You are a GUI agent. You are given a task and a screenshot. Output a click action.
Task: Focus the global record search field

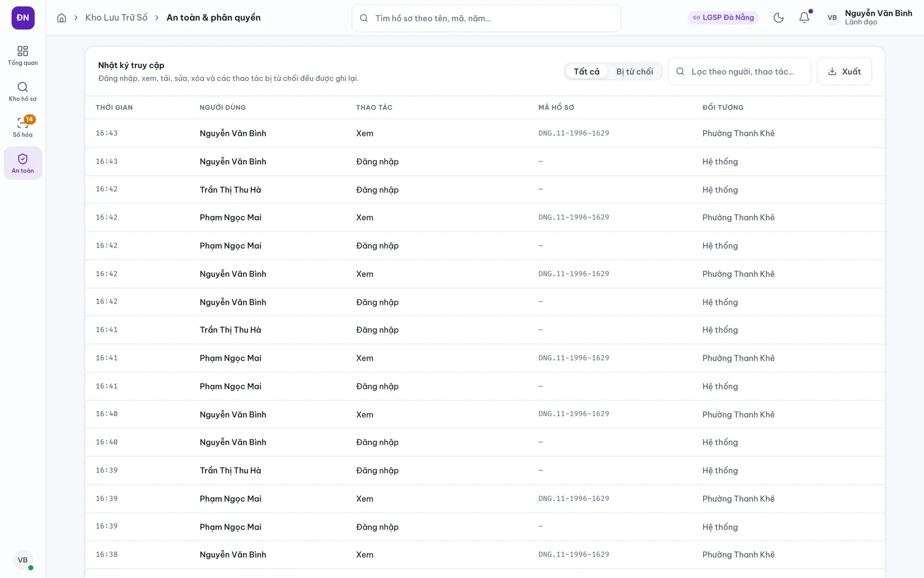pyautogui.click(x=486, y=18)
